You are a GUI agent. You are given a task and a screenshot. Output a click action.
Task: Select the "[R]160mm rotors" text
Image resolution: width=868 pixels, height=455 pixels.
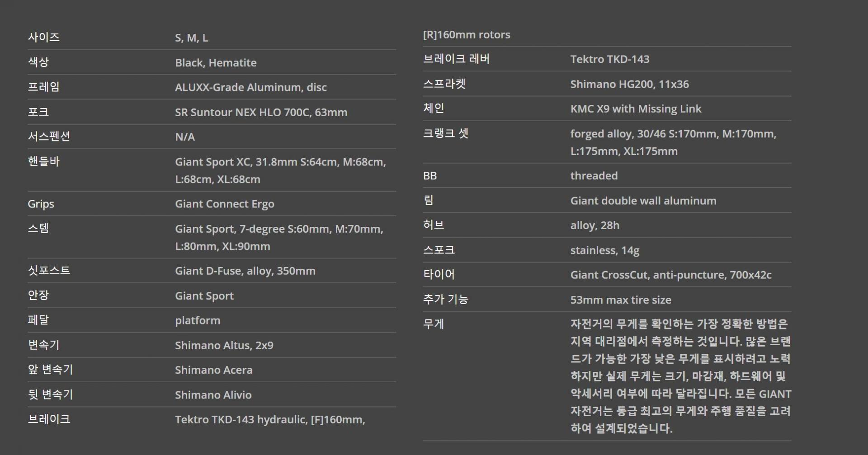tap(467, 35)
